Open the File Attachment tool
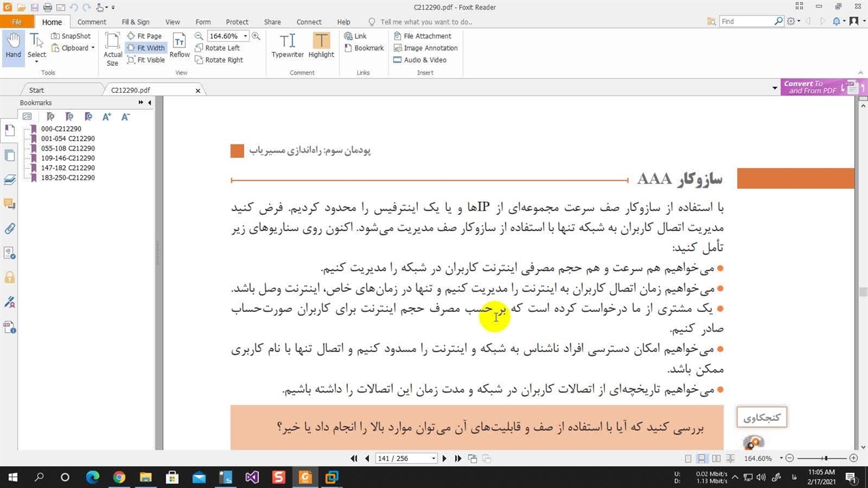 coord(427,36)
